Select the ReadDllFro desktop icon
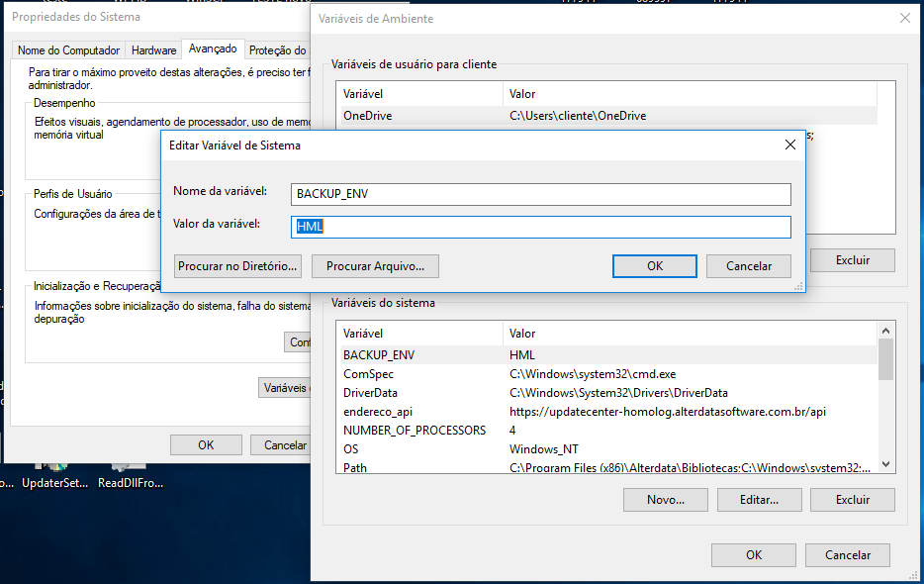 [x=130, y=471]
